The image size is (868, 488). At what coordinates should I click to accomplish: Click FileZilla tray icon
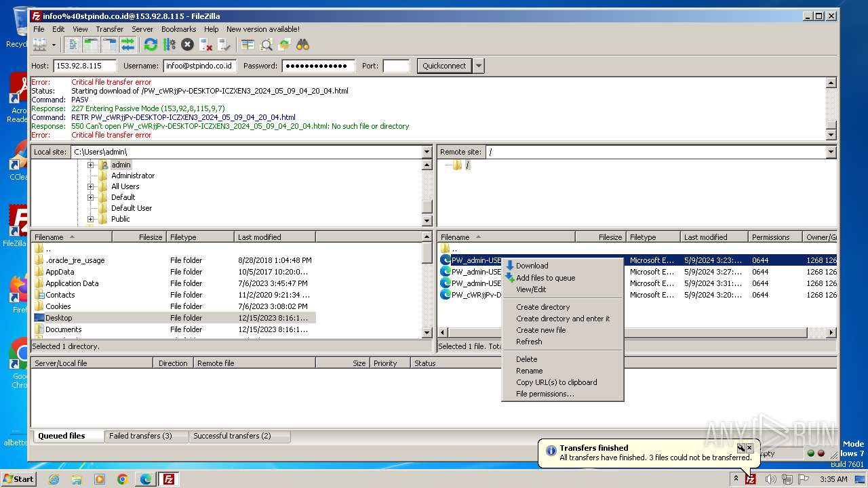coord(750,479)
